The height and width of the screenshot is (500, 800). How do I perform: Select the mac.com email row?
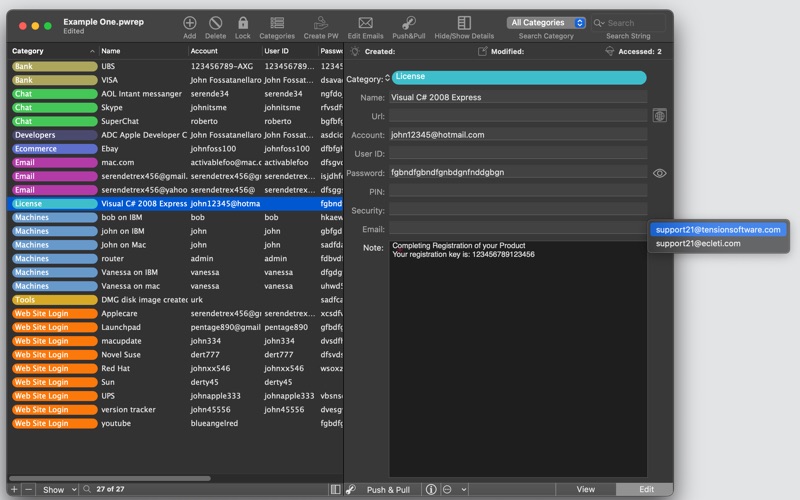(x=175, y=163)
